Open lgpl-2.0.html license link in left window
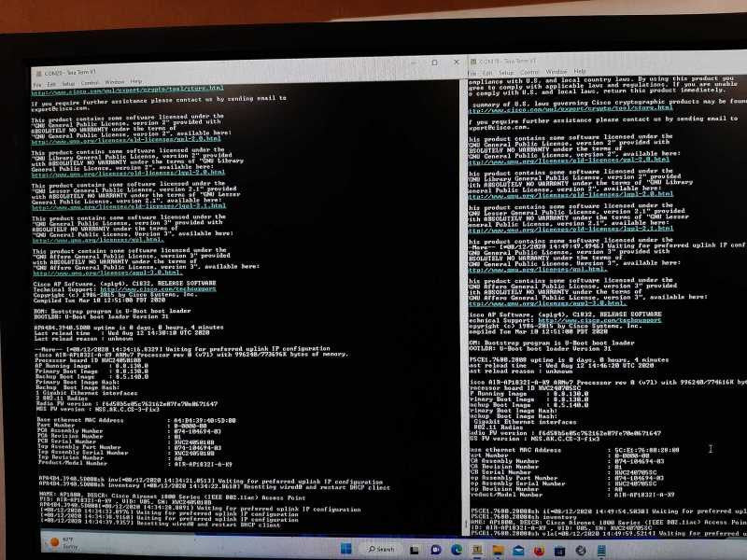Viewport: 747px width, 560px height. tap(128, 173)
